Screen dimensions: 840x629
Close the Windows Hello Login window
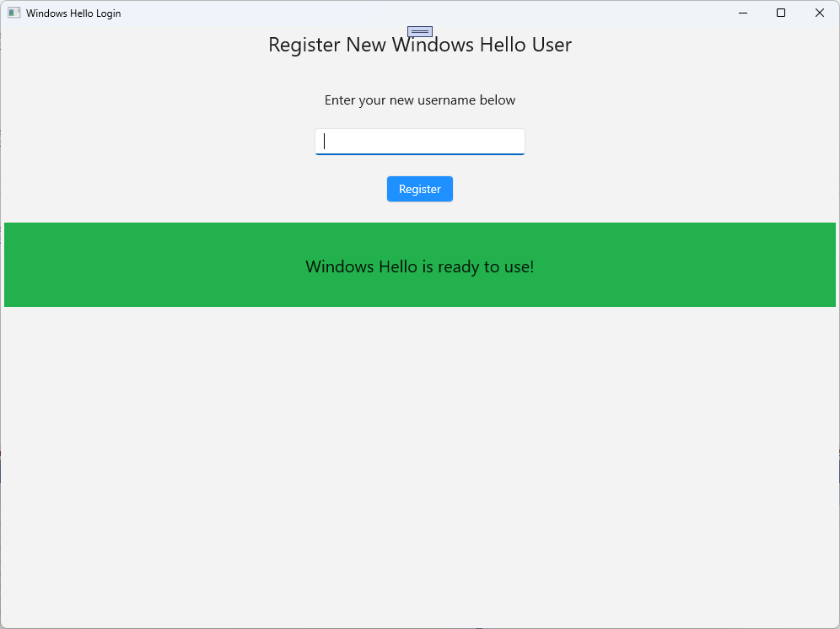(819, 13)
